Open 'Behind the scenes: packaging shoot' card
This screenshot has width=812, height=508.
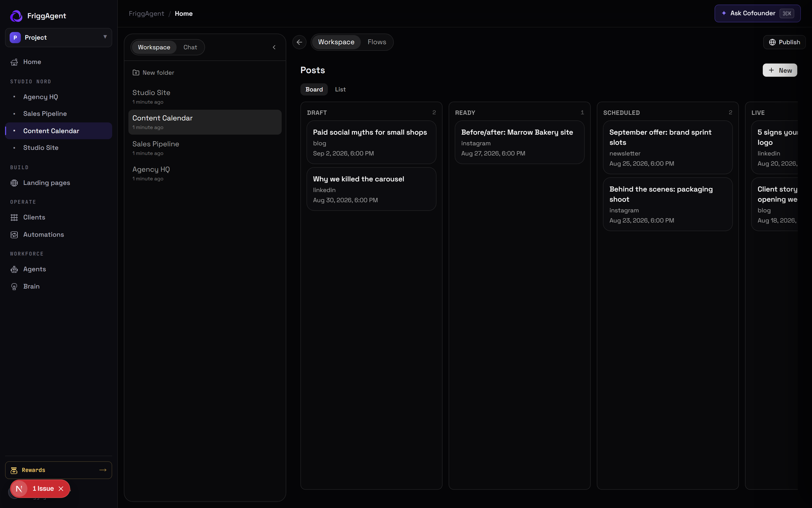pos(668,204)
